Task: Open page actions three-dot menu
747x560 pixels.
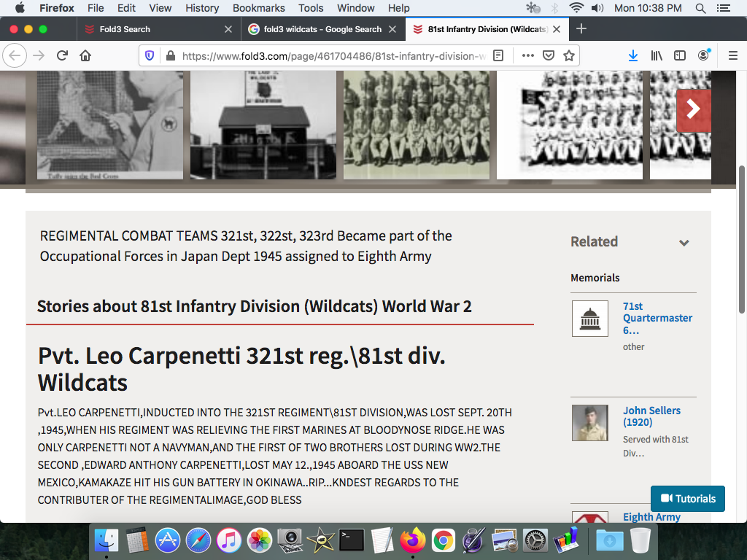Action: pos(527,55)
